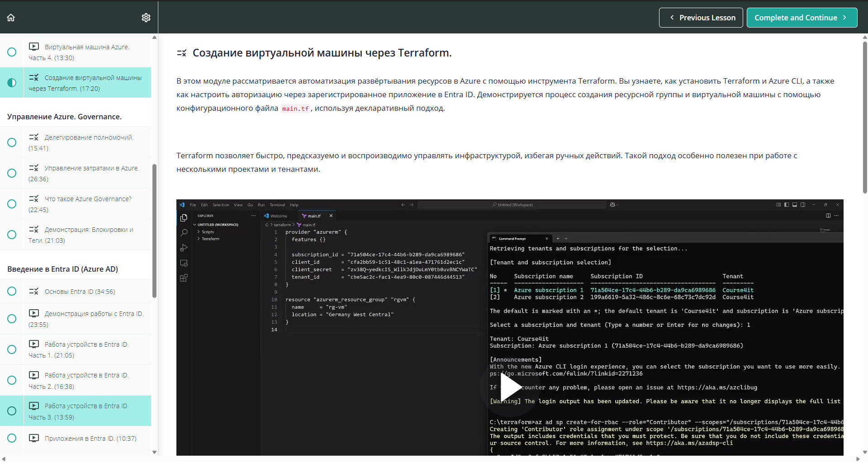Screen dimensions: 868x462
Task: Close the main.tf editor tab
Action: (331, 216)
